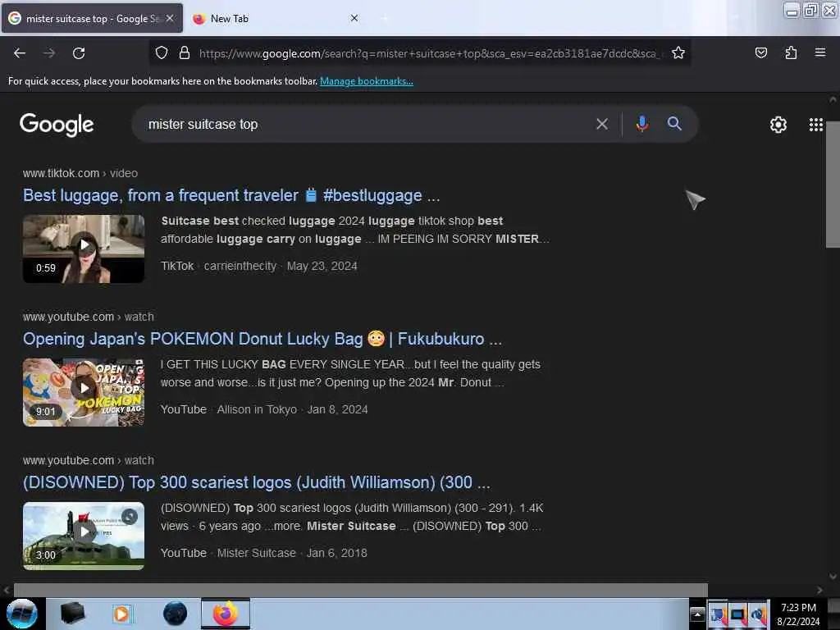Open the Save to Pocket button

(x=760, y=52)
